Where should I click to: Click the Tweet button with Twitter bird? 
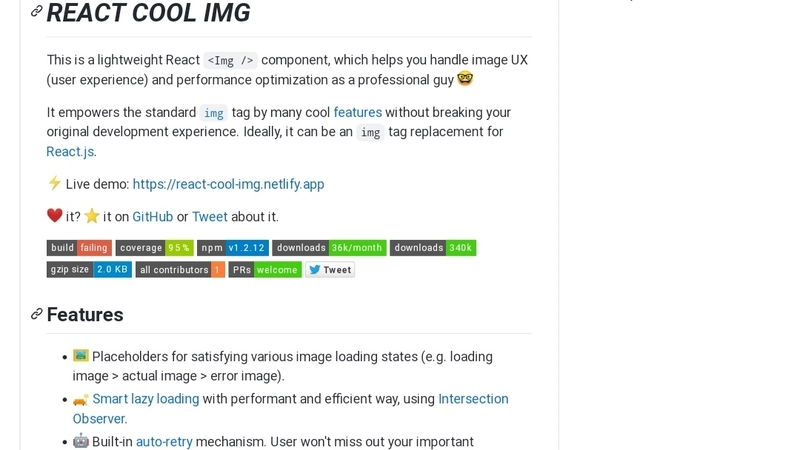[330, 269]
